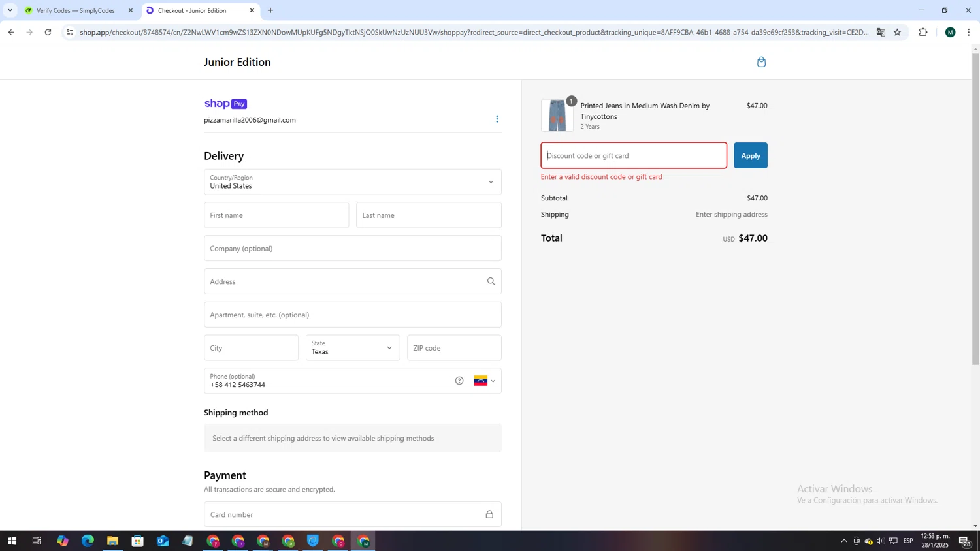This screenshot has height=551, width=980.
Task: Open the tab search dropdown arrow
Action: click(10, 10)
